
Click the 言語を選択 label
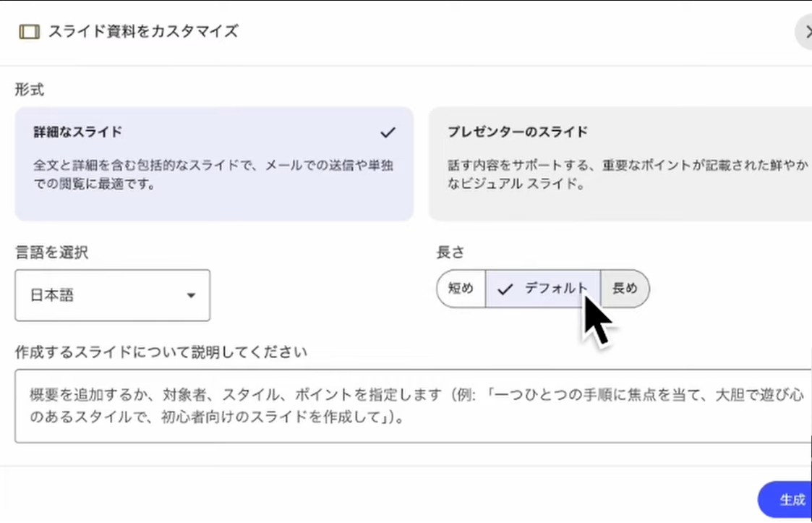[51, 252]
